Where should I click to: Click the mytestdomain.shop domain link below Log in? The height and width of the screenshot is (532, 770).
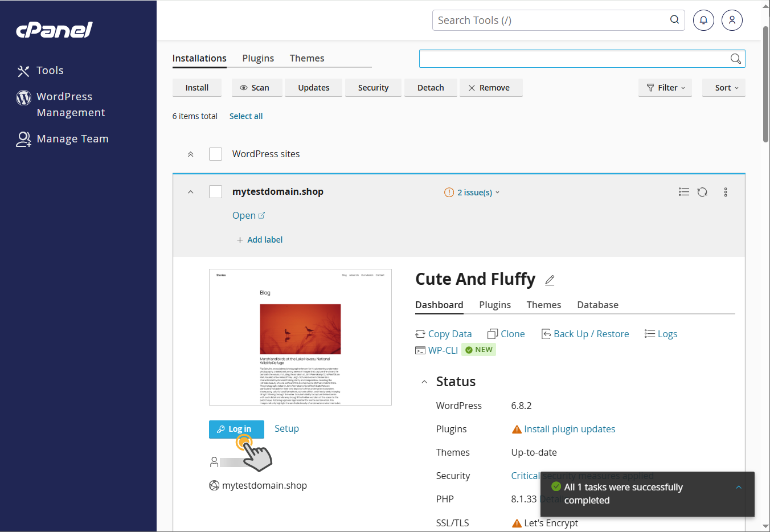(x=264, y=485)
